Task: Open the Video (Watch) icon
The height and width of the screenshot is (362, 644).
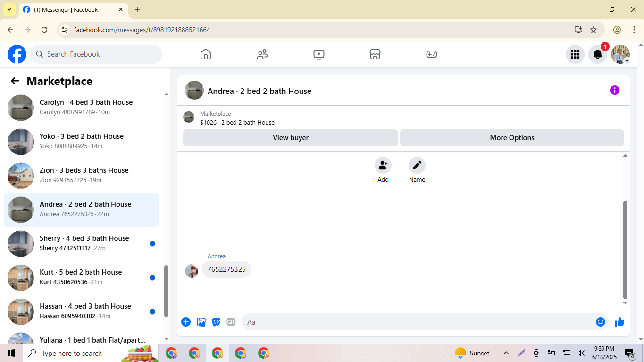Action: [x=319, y=54]
